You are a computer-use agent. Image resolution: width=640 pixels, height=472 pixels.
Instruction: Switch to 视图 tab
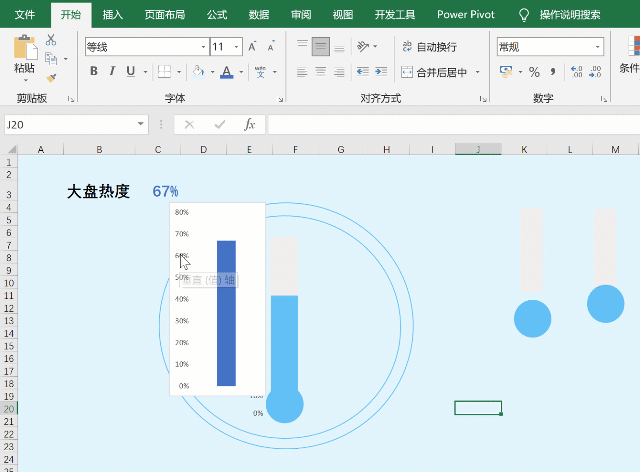point(342,15)
